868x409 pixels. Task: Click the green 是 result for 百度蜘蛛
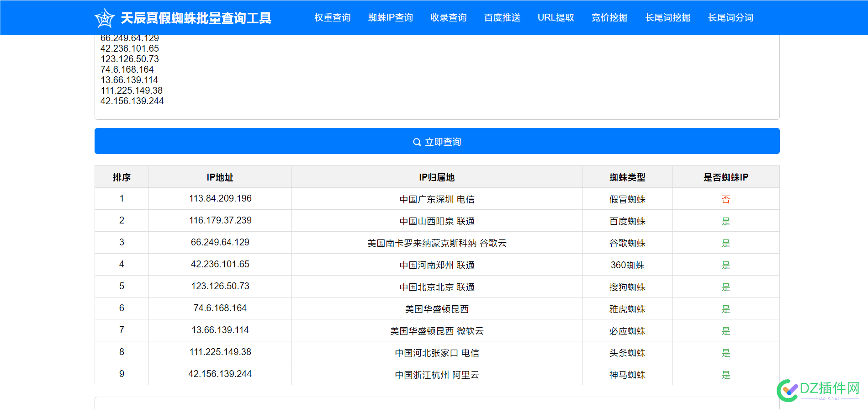point(726,221)
